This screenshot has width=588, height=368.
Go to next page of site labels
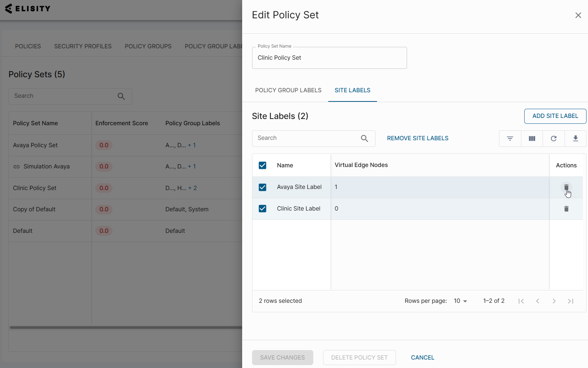point(554,301)
